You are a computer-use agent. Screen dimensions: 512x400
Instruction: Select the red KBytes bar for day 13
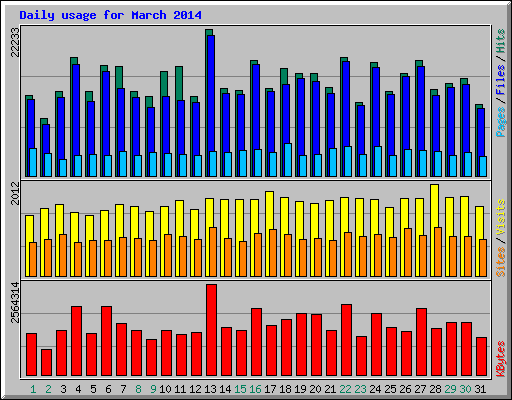[x=211, y=330]
